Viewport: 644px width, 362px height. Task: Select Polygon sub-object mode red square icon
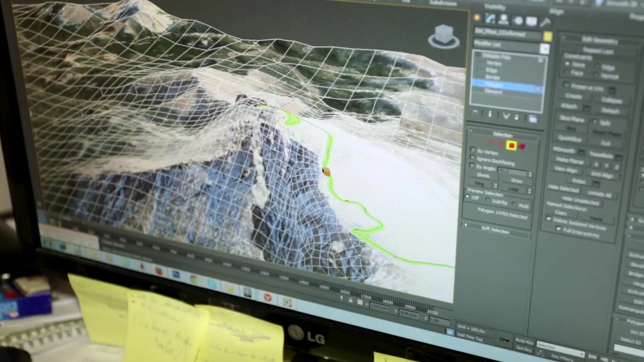(512, 145)
